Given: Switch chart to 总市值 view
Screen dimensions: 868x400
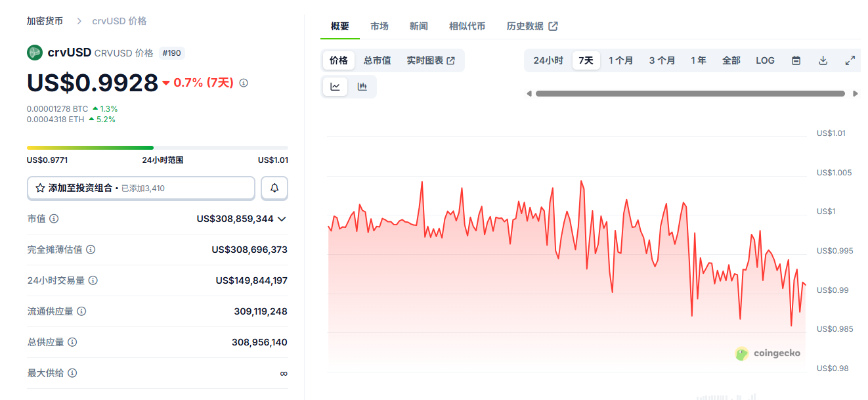Looking at the screenshot, I should [x=377, y=60].
